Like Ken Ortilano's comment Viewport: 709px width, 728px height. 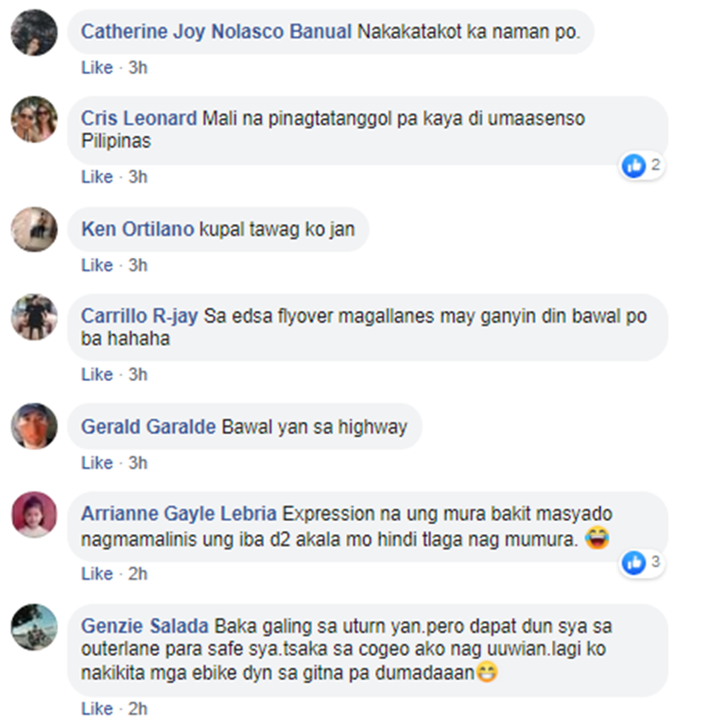pyautogui.click(x=97, y=265)
